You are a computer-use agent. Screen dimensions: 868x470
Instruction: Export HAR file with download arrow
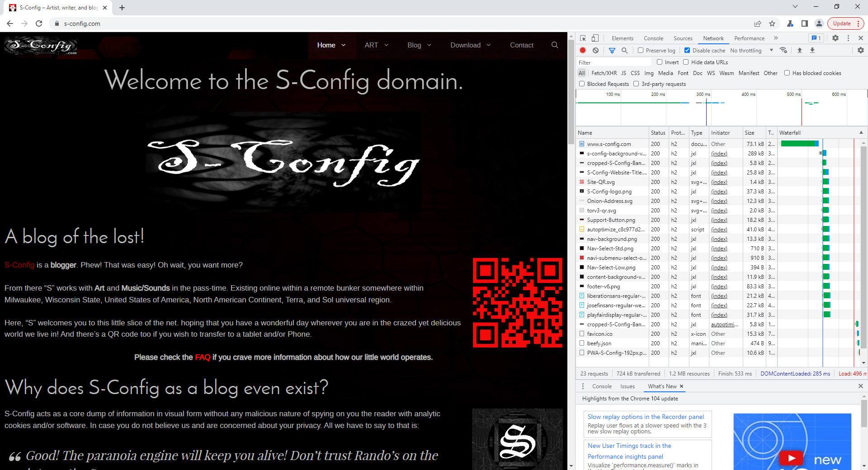tap(812, 50)
